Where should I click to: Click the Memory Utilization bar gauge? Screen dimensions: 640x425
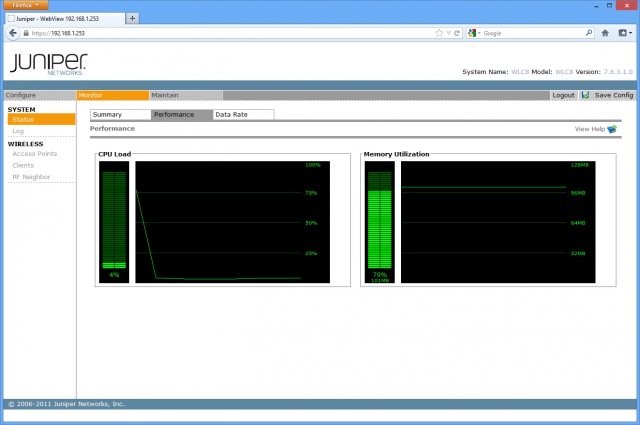(x=380, y=220)
